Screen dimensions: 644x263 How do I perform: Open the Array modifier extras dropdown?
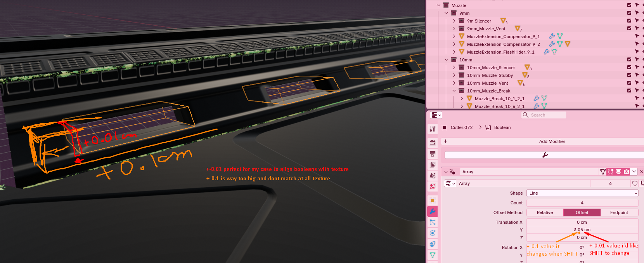pos(634,172)
